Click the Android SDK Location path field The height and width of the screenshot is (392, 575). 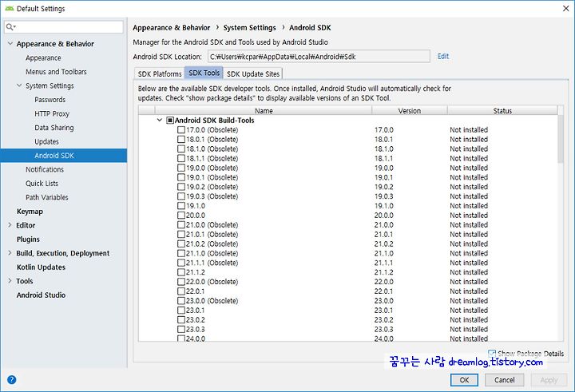(x=319, y=57)
